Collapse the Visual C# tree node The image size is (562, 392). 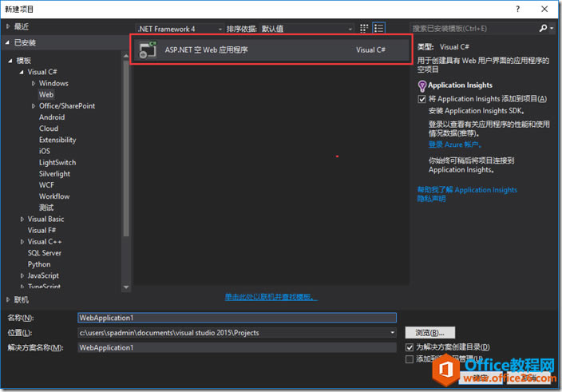click(22, 72)
